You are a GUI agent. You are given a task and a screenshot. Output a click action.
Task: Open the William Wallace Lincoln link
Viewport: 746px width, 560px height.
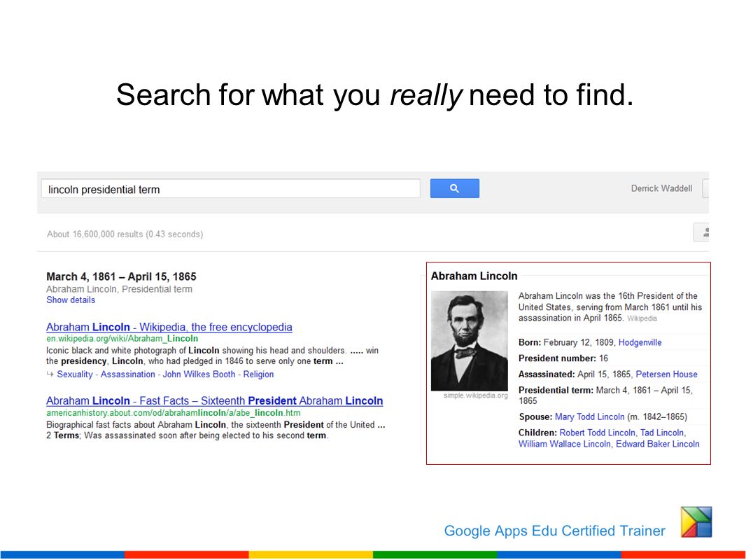[x=564, y=444]
